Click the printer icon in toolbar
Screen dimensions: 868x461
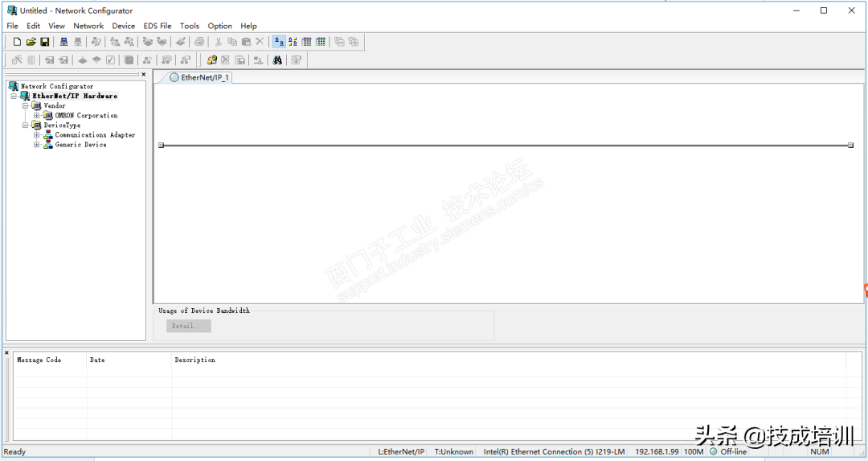200,42
